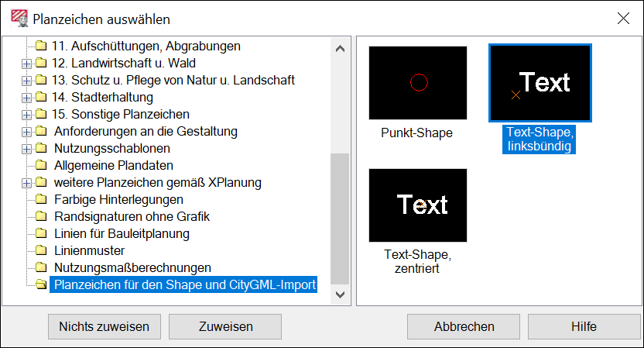The image size is (644, 348).
Task: Select the left-aligned Text-Shape thumbnail
Action: (540, 82)
